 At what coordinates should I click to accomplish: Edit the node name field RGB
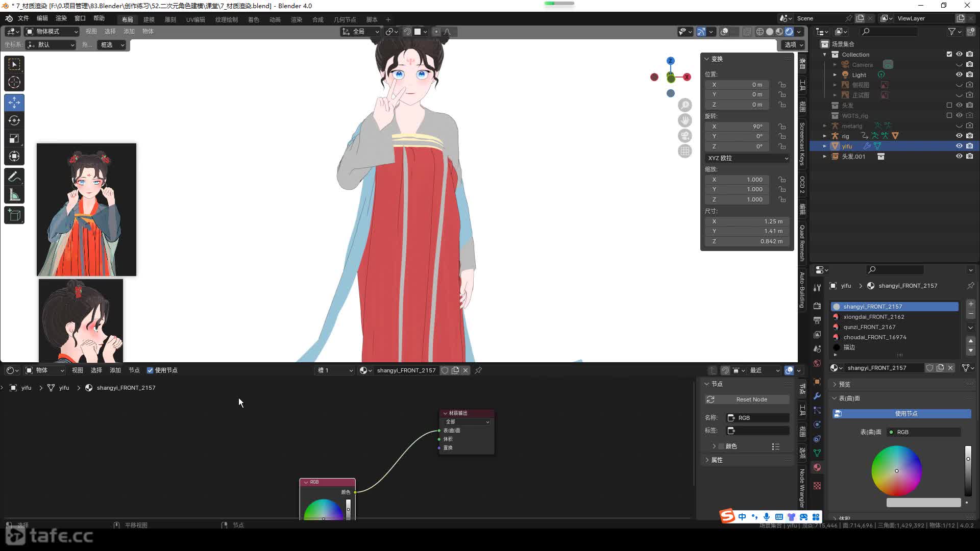757,418
